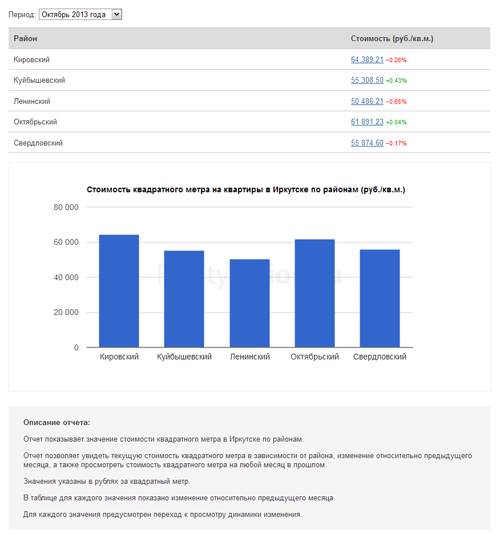
Task: Click the Кировский row name in table
Action: coord(32,60)
